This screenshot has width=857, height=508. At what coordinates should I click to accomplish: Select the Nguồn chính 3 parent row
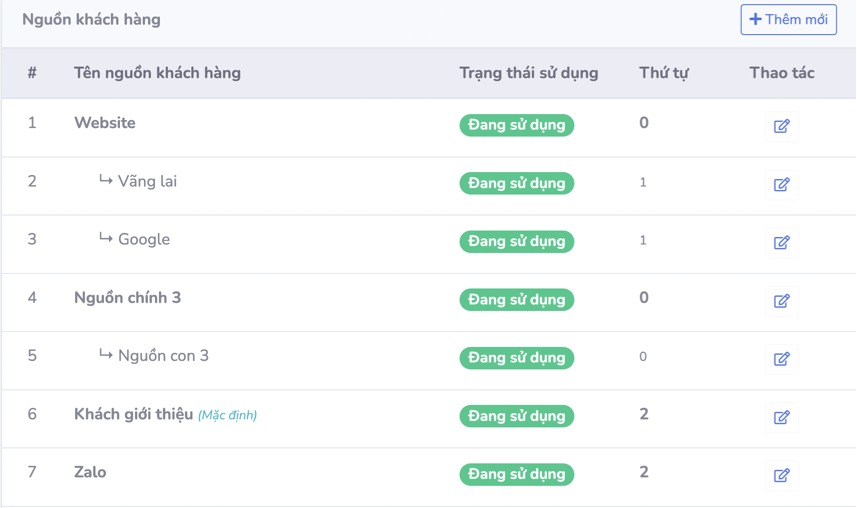pos(127,298)
